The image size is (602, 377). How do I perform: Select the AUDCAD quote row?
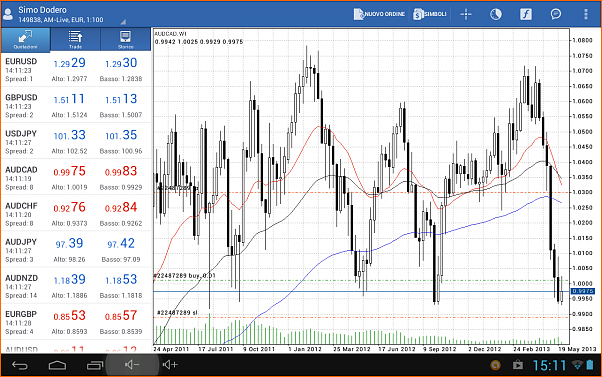(76, 178)
